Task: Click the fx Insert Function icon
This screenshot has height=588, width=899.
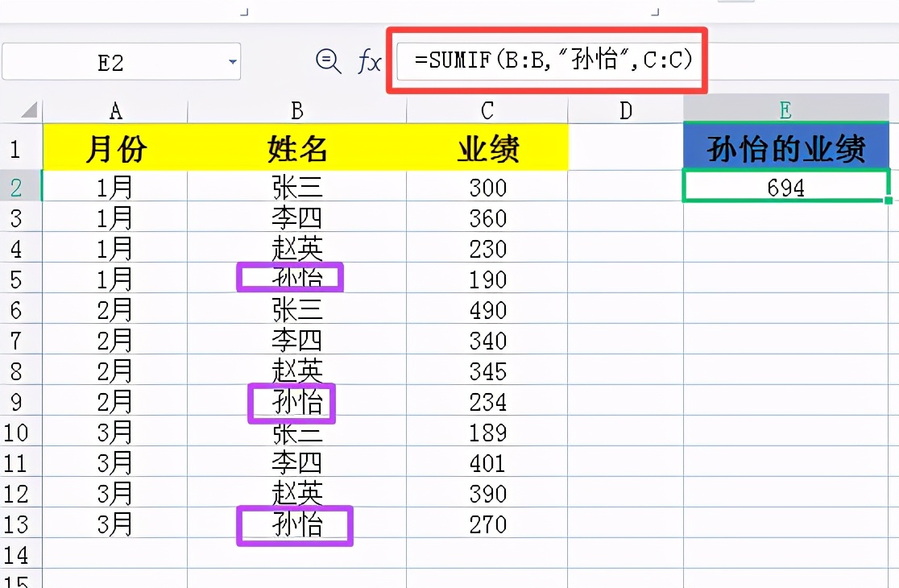Action: tap(367, 61)
